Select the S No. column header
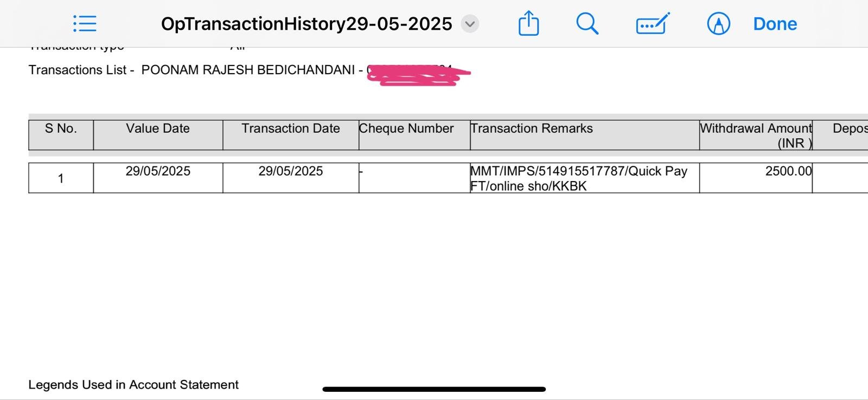 tap(61, 129)
